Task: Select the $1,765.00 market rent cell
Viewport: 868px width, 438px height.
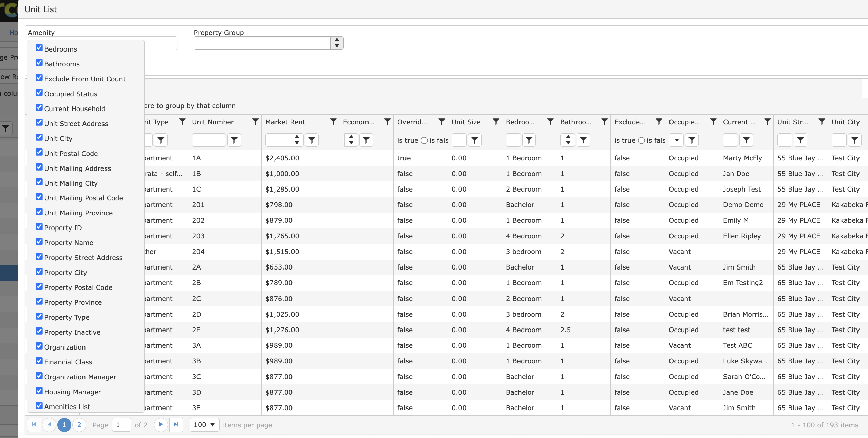Action: tap(300, 236)
